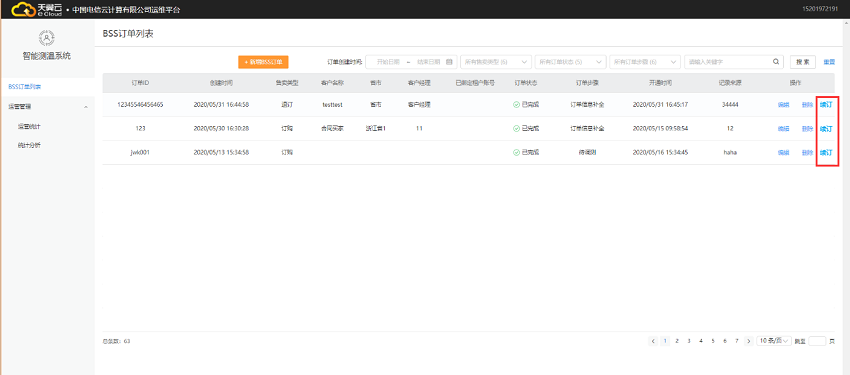The width and height of the screenshot is (850, 375).
Task: Click the record source cell haha
Action: pos(731,153)
